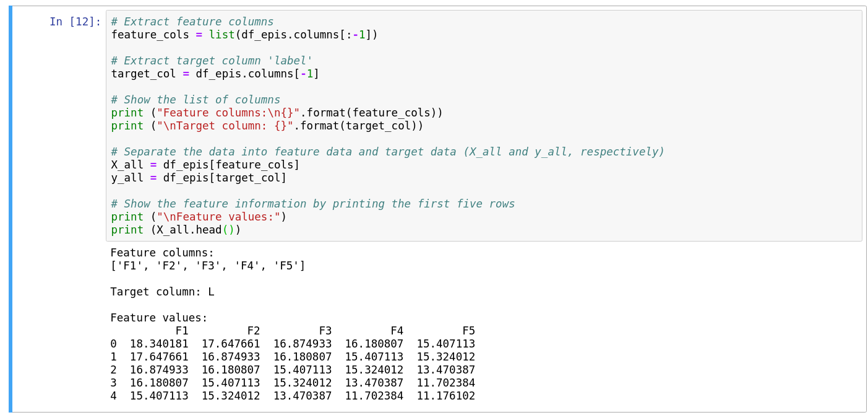Place cursor on the y_all assignment line
The height and width of the screenshot is (415, 868).
pyautogui.click(x=199, y=178)
